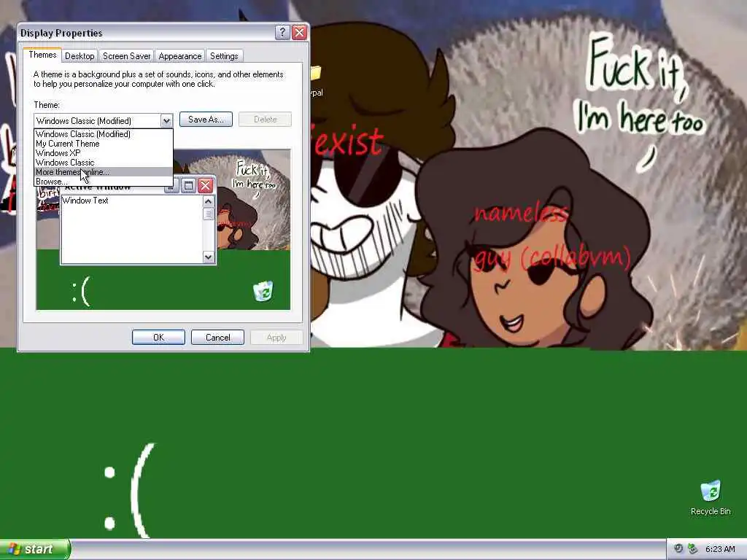
Task: Go to the Settings tab
Action: (x=224, y=56)
